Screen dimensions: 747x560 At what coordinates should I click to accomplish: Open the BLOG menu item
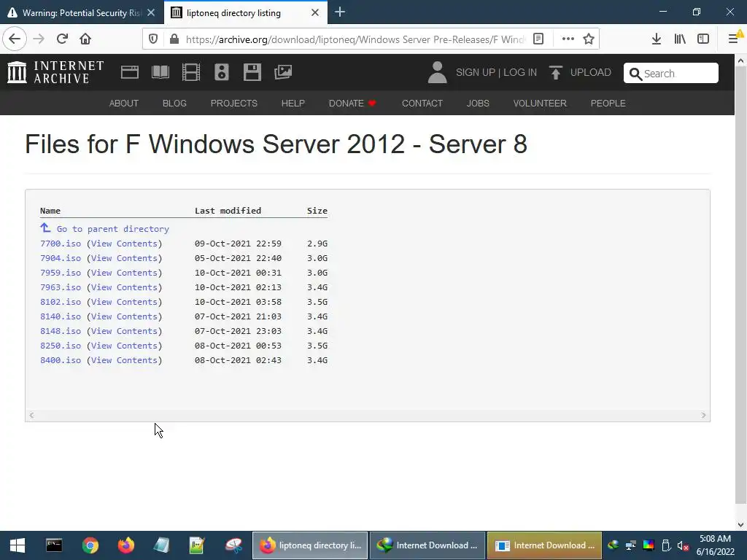click(x=174, y=104)
